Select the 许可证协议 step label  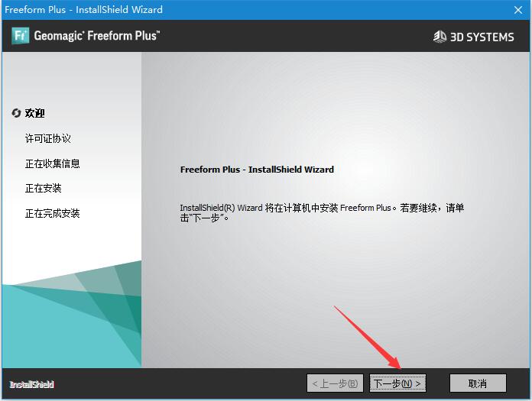click(48, 138)
